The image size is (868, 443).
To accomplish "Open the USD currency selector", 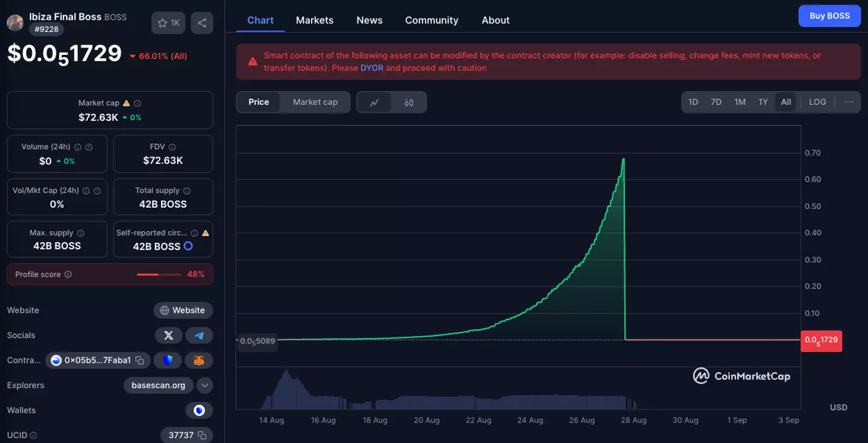I will coord(838,407).
